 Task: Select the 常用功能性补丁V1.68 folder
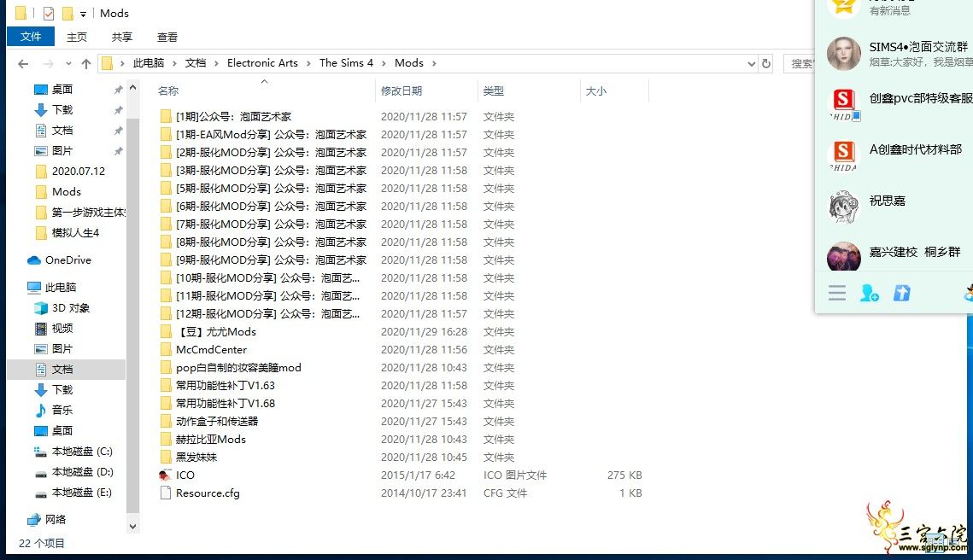pyautogui.click(x=225, y=404)
